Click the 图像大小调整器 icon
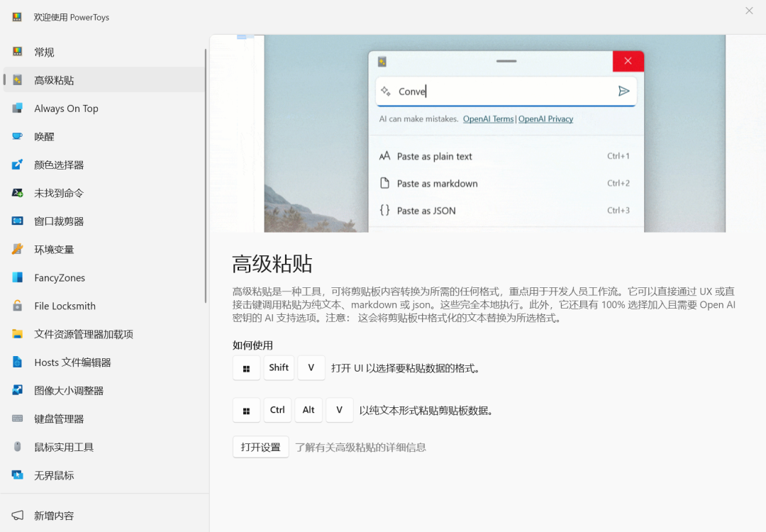 (x=18, y=390)
